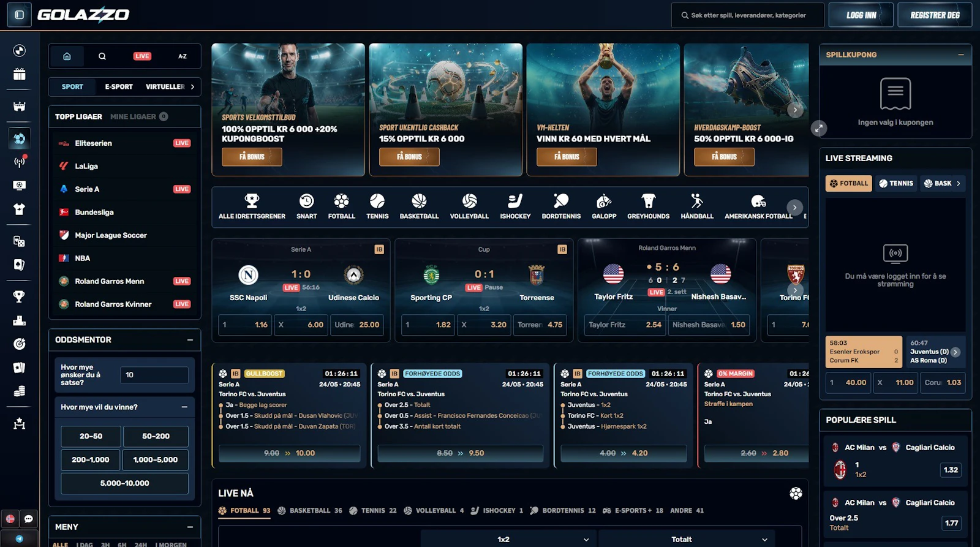
Task: Open the VM-Helten promotion banner
Action: pyautogui.click(x=603, y=110)
